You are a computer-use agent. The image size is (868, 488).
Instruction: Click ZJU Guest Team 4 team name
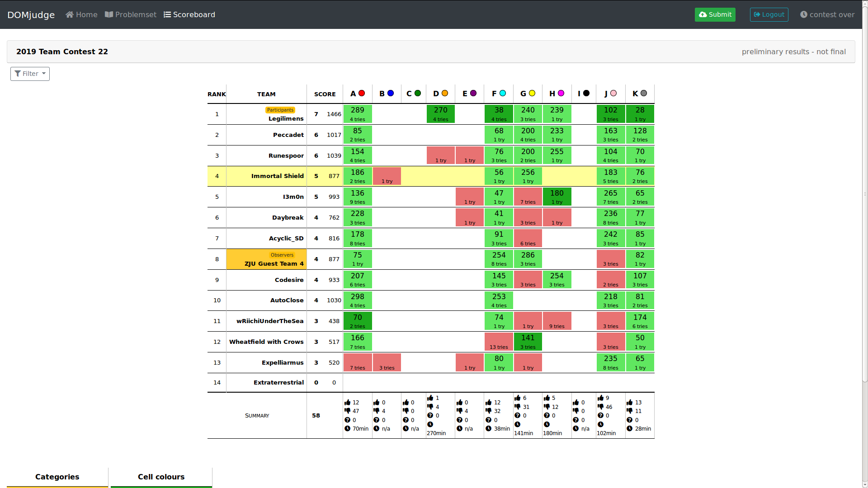pyautogui.click(x=274, y=263)
